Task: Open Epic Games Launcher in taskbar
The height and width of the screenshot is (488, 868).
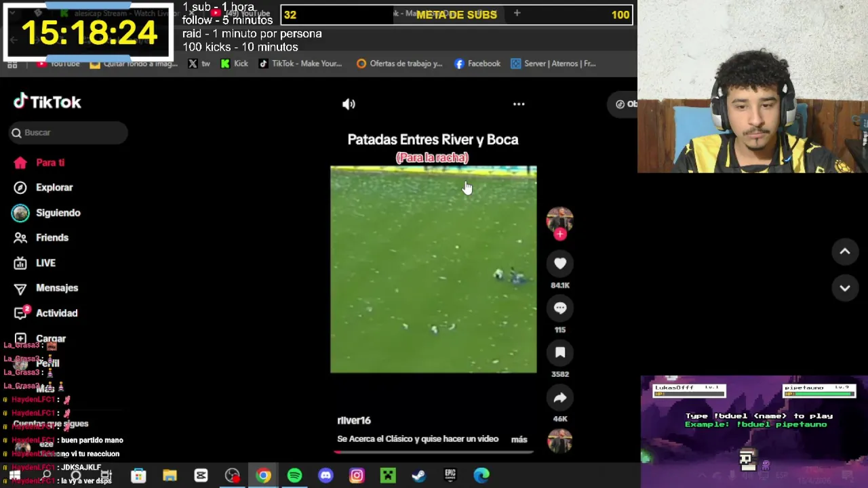Action: tap(450, 476)
